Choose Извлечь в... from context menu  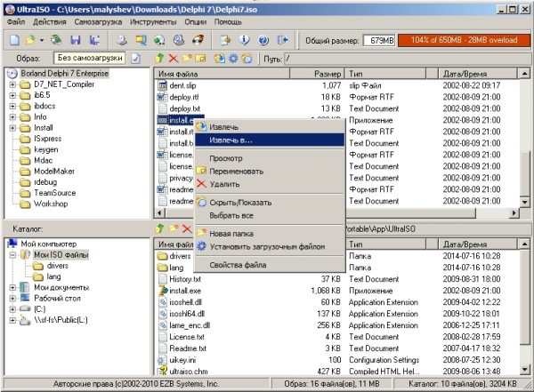270,140
